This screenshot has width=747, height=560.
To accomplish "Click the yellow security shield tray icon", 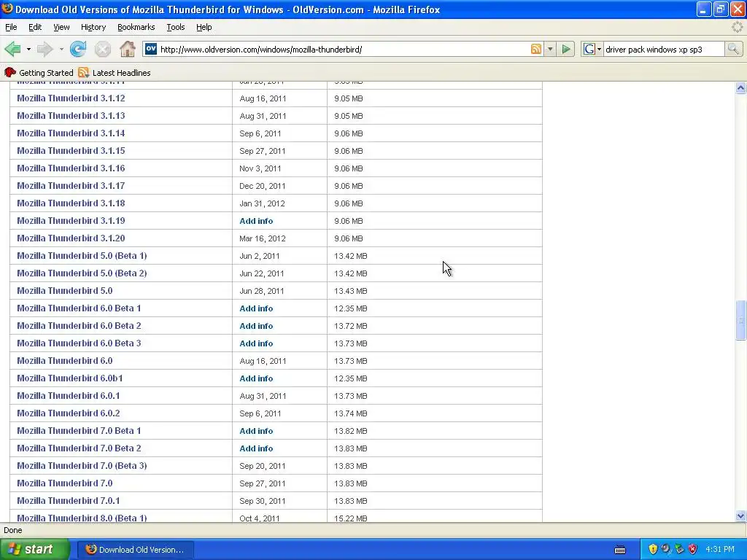I will pos(653,550).
